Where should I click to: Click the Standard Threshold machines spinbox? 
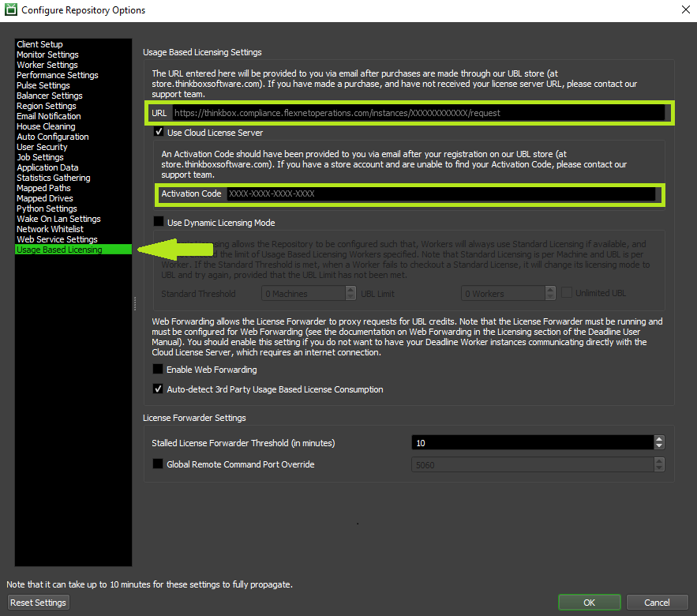click(x=304, y=293)
